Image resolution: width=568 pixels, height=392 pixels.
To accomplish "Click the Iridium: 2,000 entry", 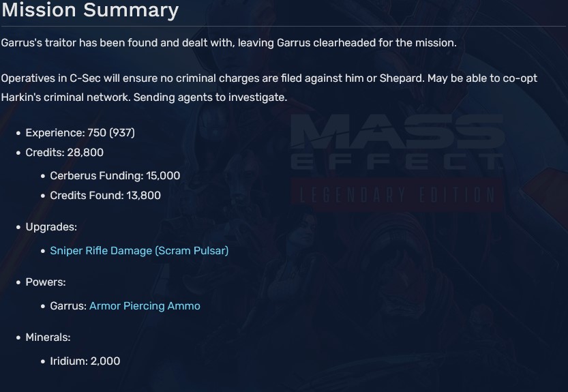I will click(x=85, y=361).
